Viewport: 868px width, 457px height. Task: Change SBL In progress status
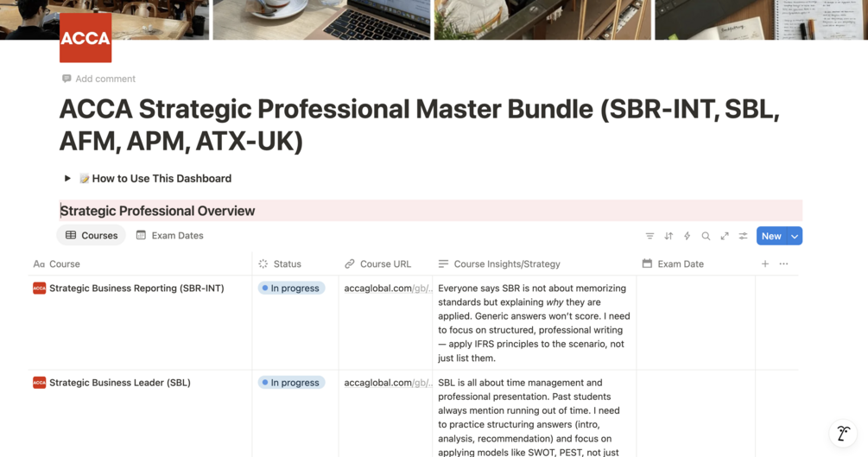tap(291, 383)
